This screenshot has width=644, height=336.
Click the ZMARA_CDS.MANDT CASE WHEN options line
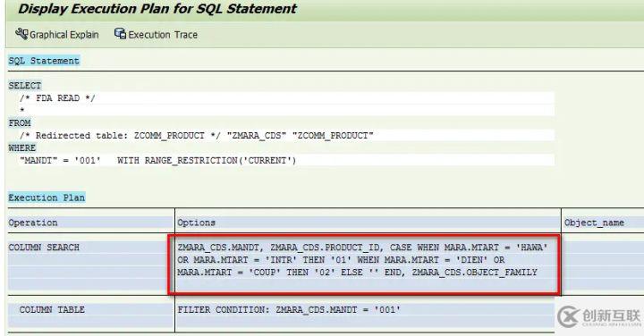[362, 248]
